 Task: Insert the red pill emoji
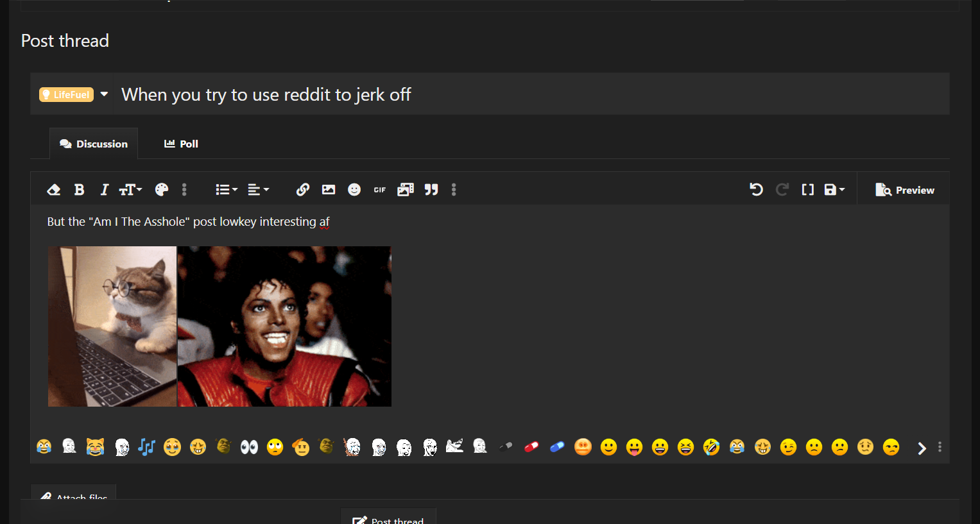click(x=531, y=447)
